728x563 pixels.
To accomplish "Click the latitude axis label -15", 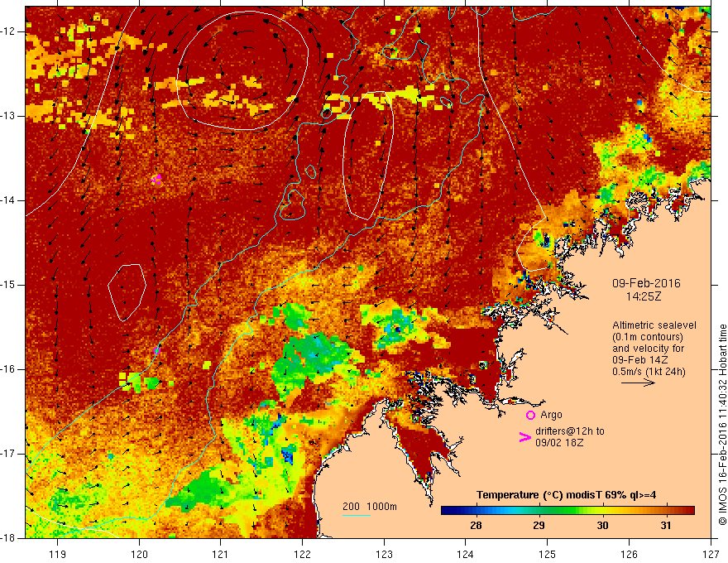I will coord(9,285).
